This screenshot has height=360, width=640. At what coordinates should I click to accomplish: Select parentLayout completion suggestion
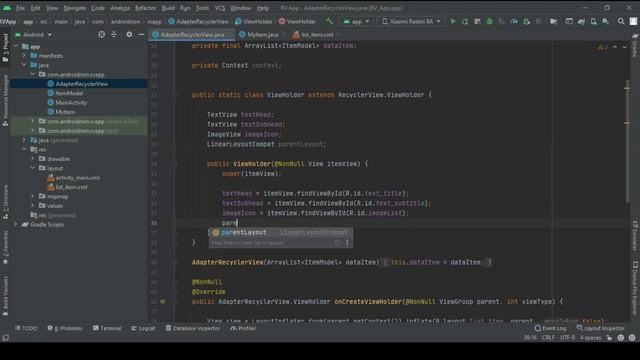tap(281, 233)
